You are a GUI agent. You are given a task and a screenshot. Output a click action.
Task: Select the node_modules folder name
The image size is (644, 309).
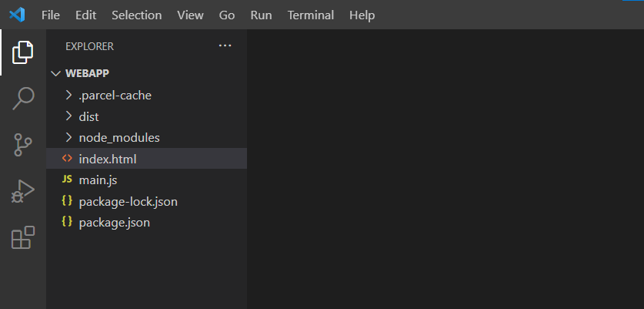pyautogui.click(x=119, y=138)
